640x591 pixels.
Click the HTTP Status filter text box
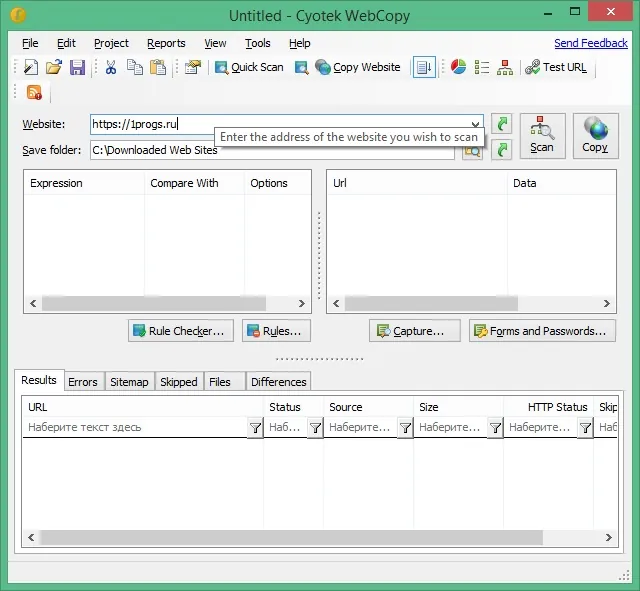[541, 427]
